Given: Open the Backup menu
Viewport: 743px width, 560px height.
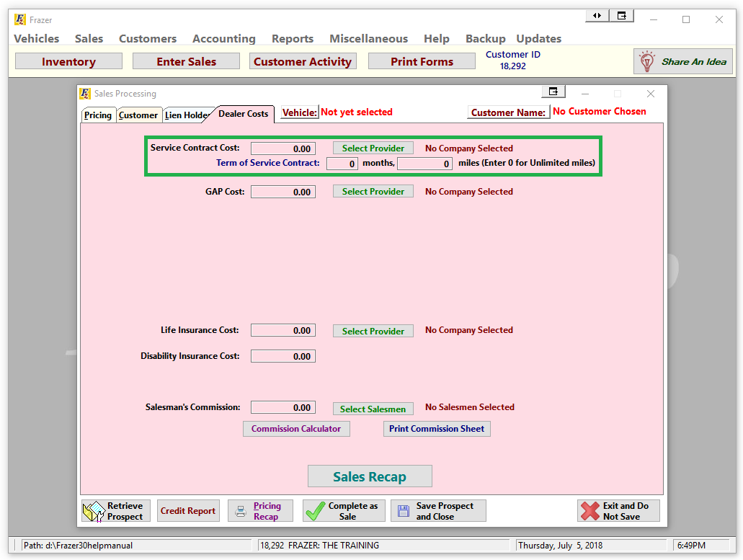Looking at the screenshot, I should click(x=485, y=38).
